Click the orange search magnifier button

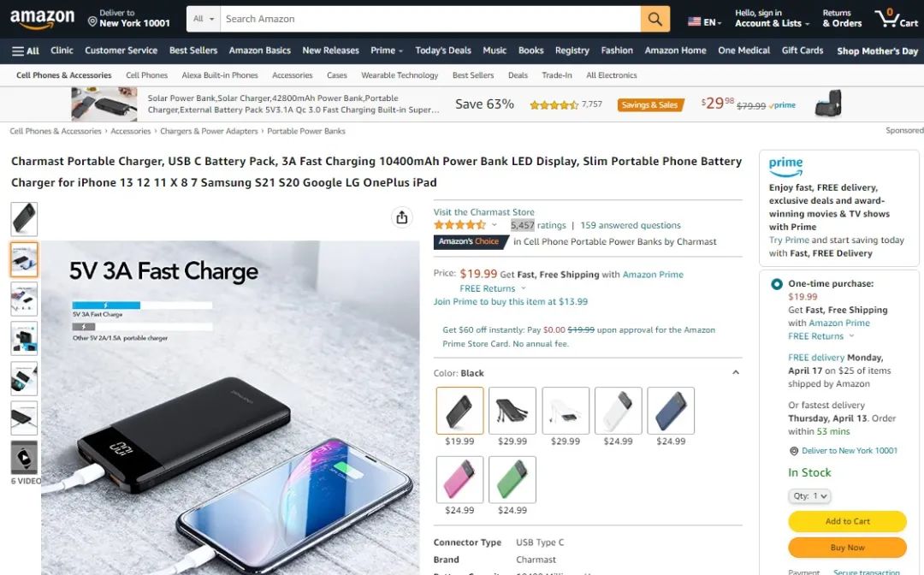pos(654,19)
